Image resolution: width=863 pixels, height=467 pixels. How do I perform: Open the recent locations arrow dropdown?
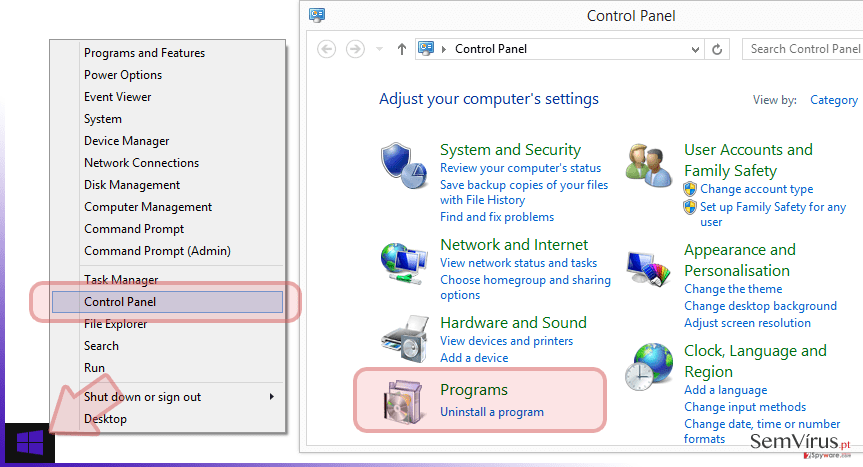tap(379, 49)
